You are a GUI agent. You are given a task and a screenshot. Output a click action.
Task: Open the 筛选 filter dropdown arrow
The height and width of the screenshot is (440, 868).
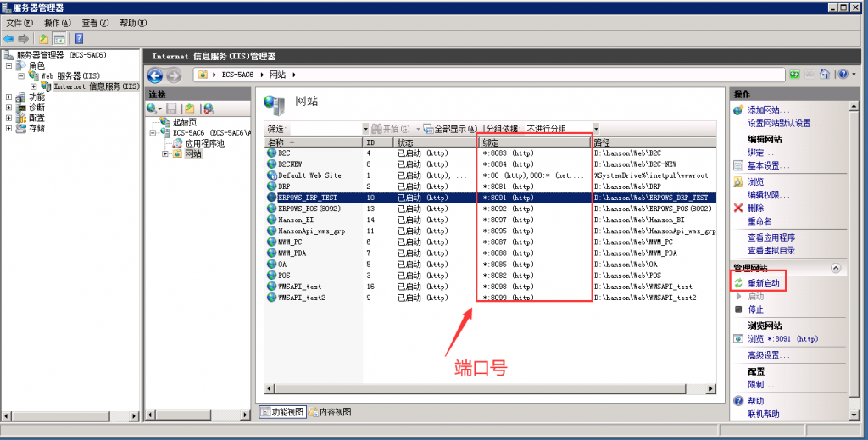click(x=365, y=128)
